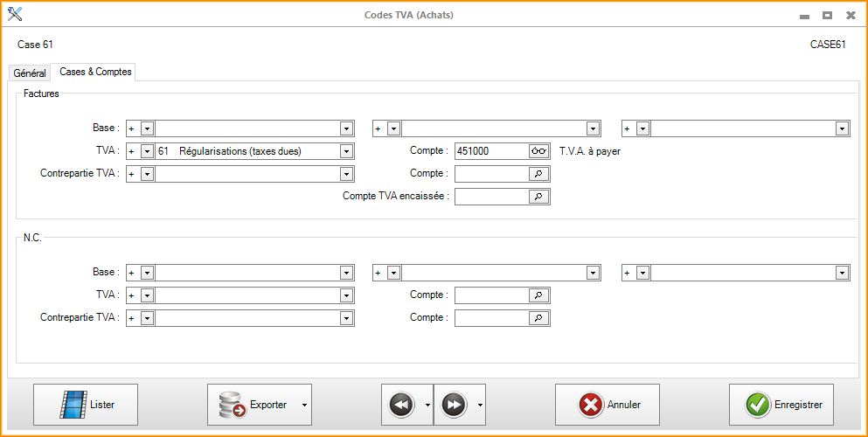The image size is (868, 437).
Task: Expand the N.C. Contrepartie TVA case dropdown
Action: 347,318
